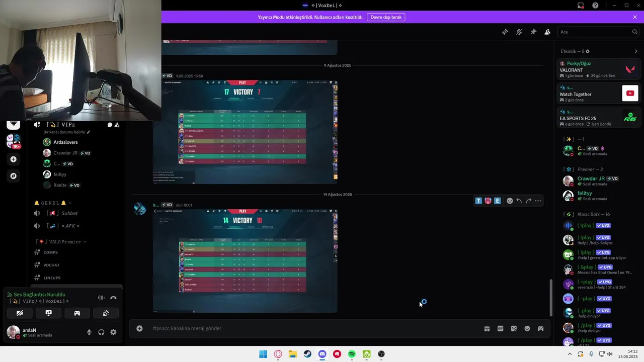Show hidden tray icons chevron
This screenshot has height=362, width=644.
(x=570, y=354)
